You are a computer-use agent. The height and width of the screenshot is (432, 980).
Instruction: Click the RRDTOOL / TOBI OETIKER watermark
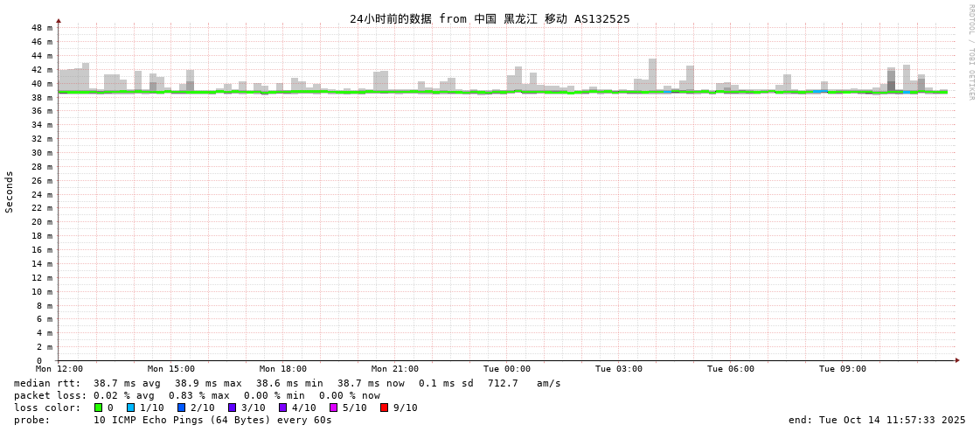[970, 52]
